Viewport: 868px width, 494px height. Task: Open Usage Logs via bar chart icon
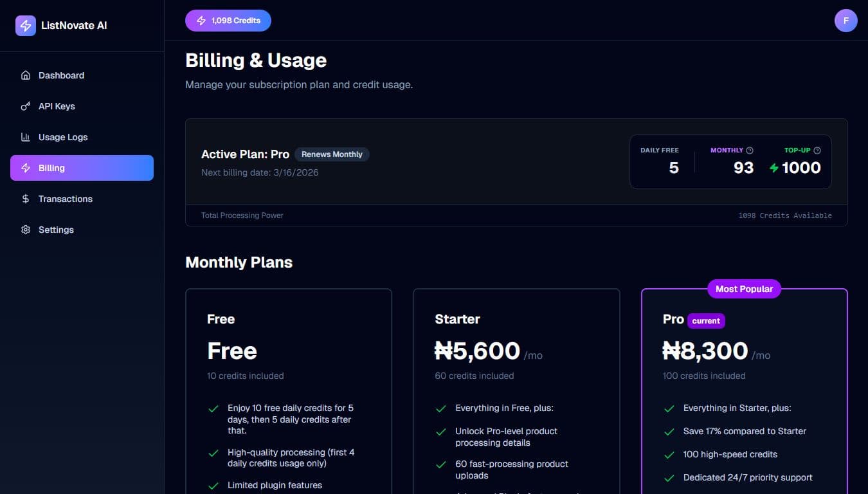click(x=26, y=137)
